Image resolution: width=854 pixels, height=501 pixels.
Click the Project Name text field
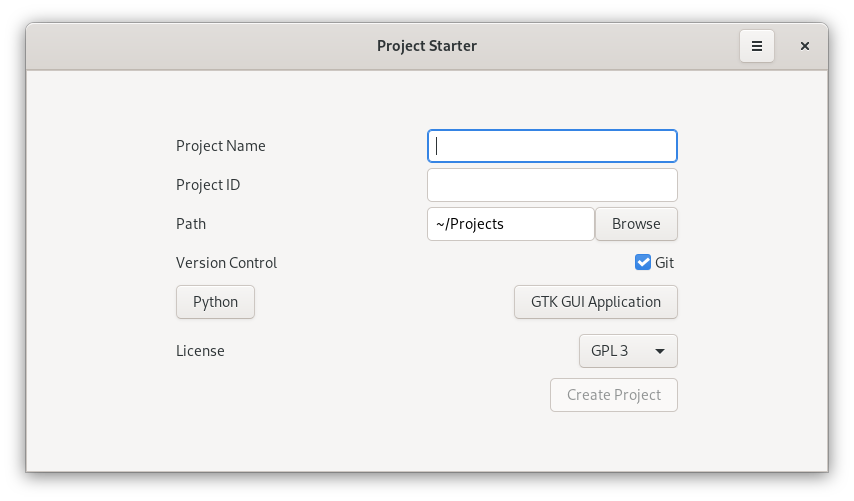click(x=552, y=146)
